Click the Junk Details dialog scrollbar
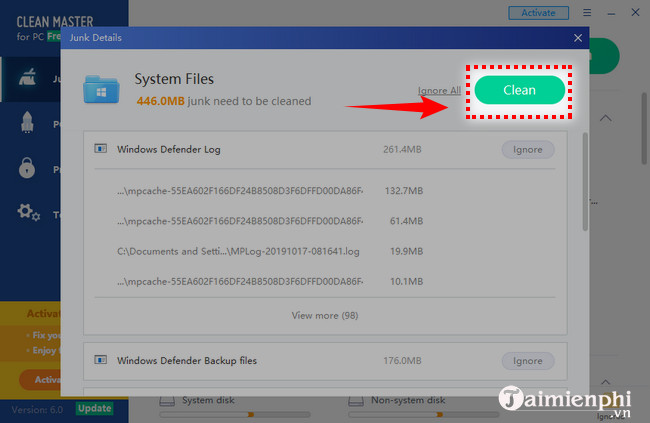 point(585,182)
